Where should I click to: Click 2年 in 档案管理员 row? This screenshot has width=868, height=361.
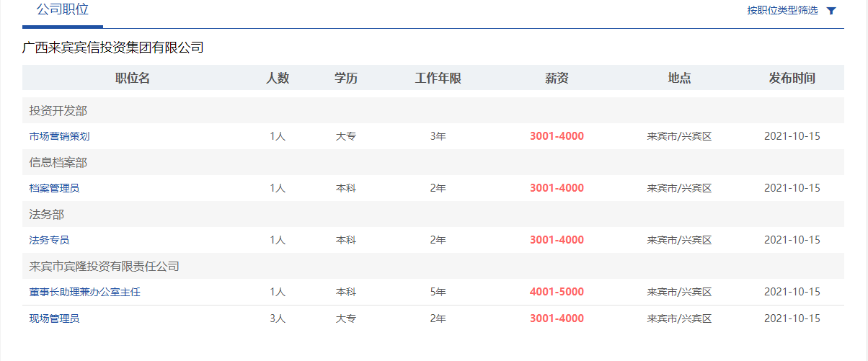pos(438,188)
